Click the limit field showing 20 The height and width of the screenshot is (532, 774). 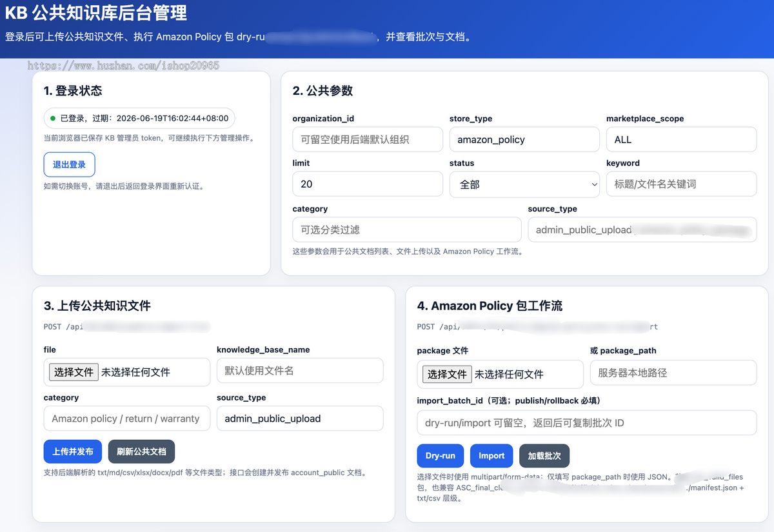(368, 184)
